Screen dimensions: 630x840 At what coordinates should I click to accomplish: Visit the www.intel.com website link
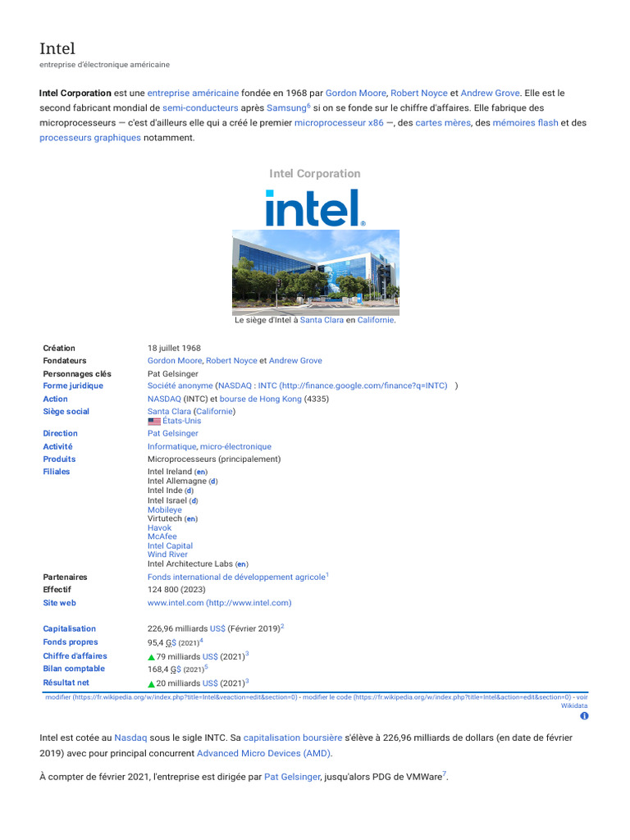(220, 603)
